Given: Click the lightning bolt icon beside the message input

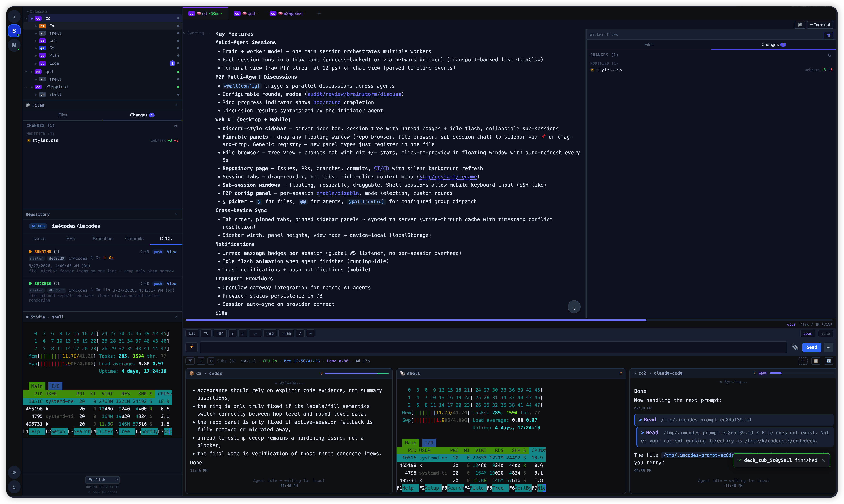Looking at the screenshot, I should tap(191, 347).
